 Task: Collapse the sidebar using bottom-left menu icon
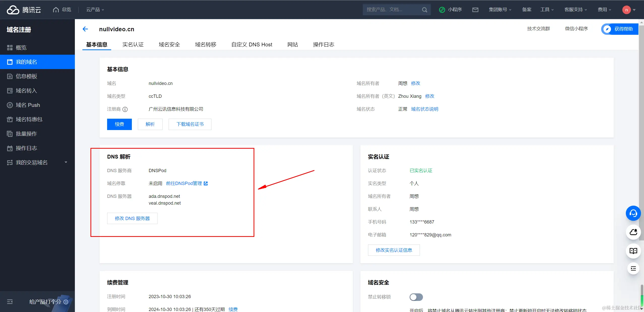[10, 302]
